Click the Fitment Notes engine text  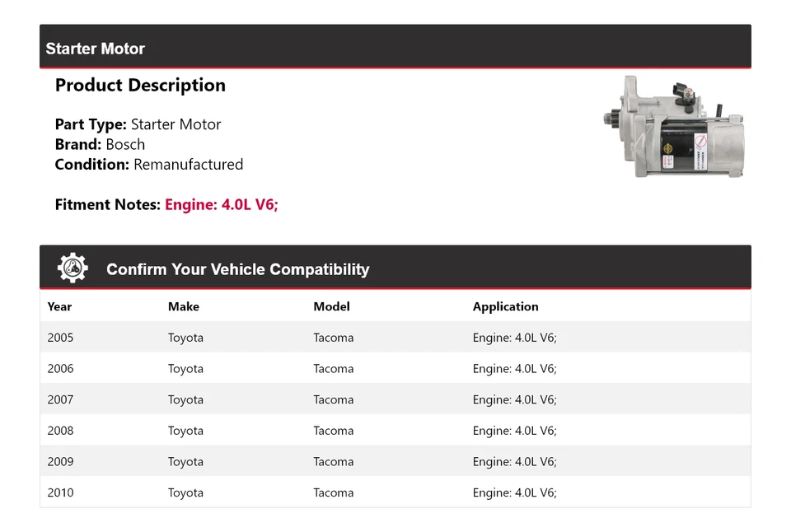point(221,204)
